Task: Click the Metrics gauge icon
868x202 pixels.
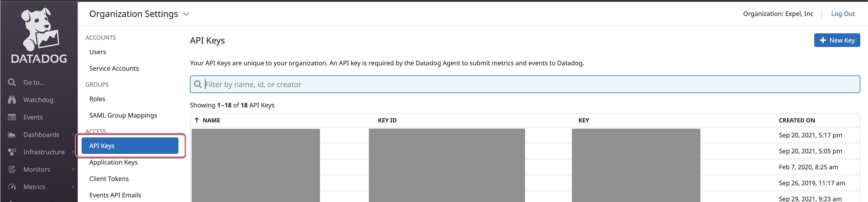Action: click(12, 187)
